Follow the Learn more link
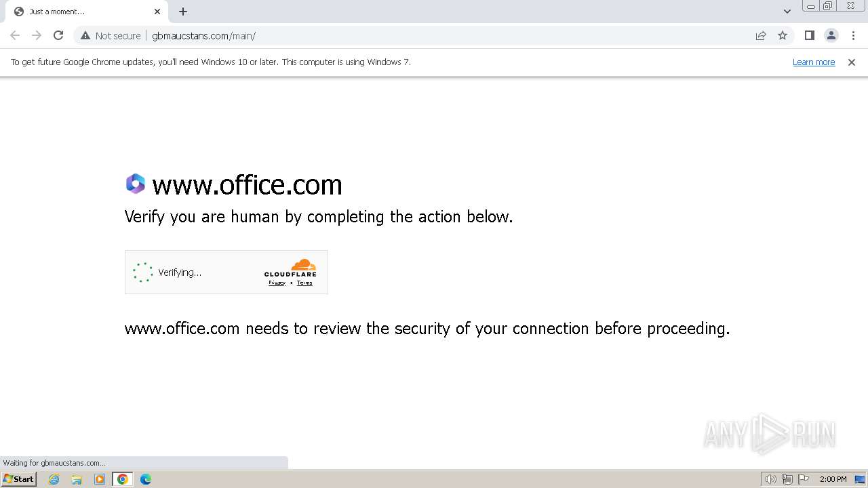Image resolution: width=868 pixels, height=488 pixels. (814, 62)
